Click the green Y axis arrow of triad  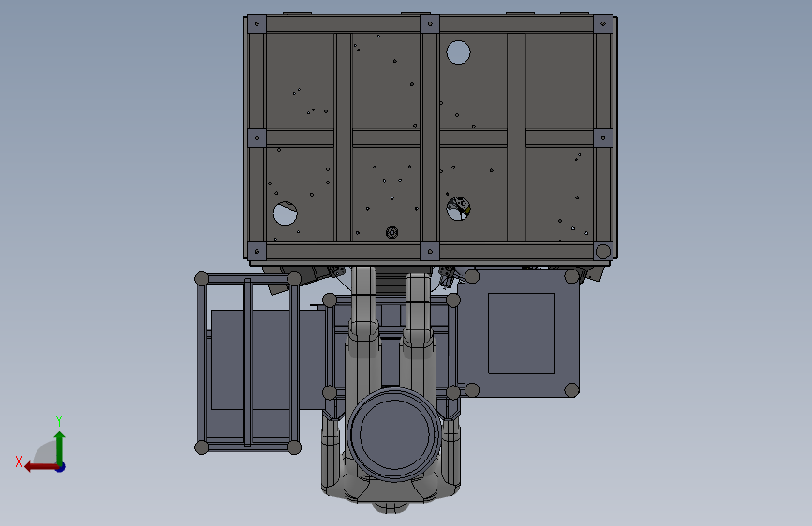[x=60, y=447]
